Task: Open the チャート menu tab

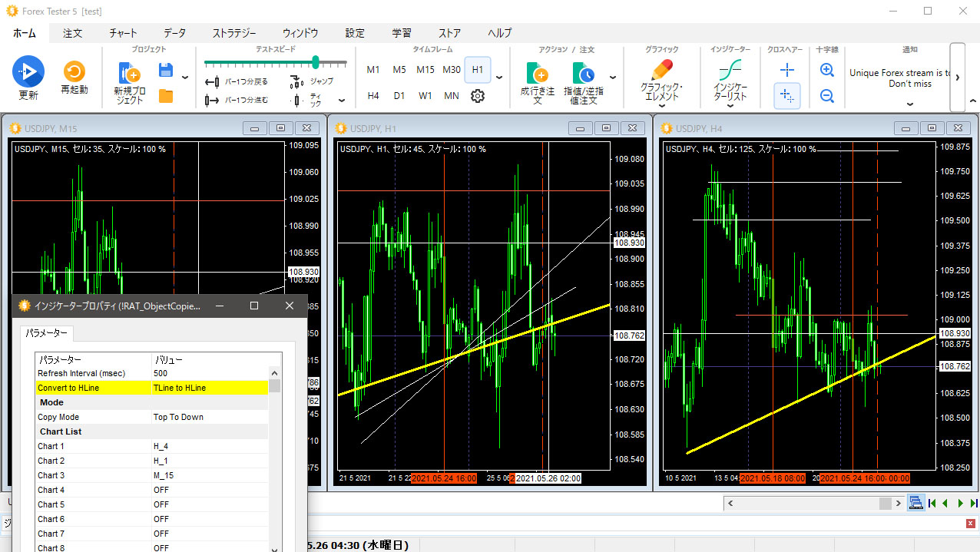Action: (x=123, y=33)
